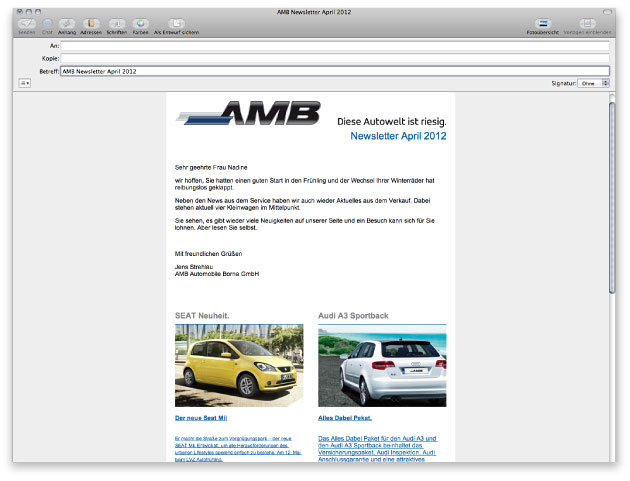The height and width of the screenshot is (481, 630).
Task: Click the Diese Autowelt ist riesig slogan
Action: [x=392, y=121]
